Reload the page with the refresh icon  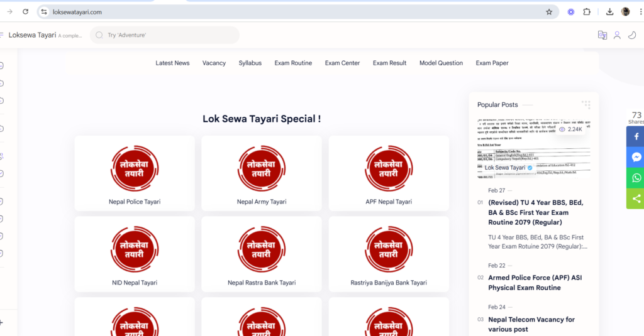[25, 12]
